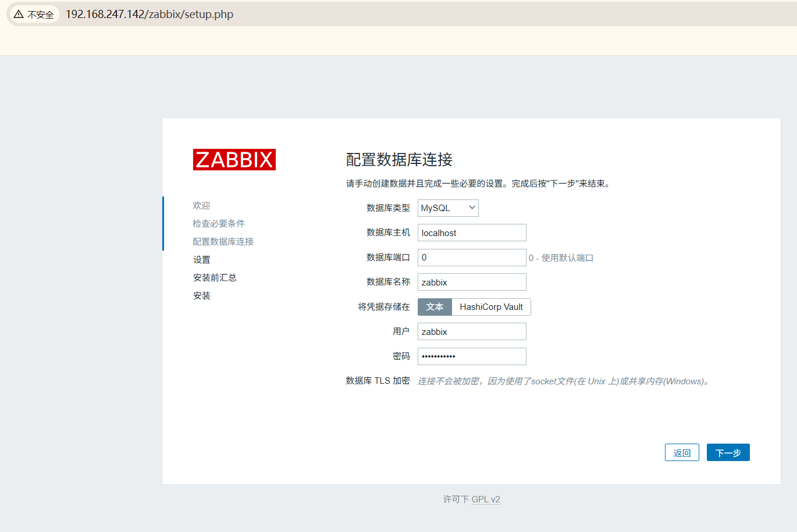Open the GPL v2 license link

[x=486, y=499]
